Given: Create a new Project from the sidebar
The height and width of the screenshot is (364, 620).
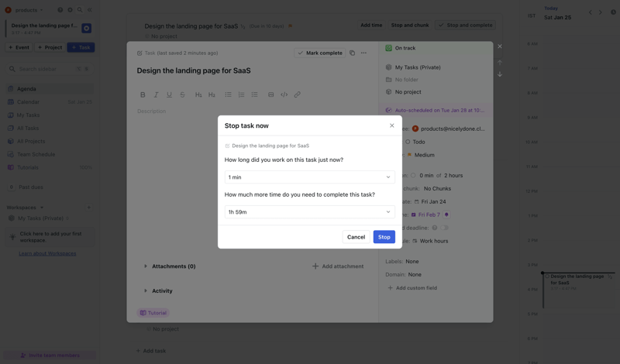Looking at the screenshot, I should tap(50, 47).
